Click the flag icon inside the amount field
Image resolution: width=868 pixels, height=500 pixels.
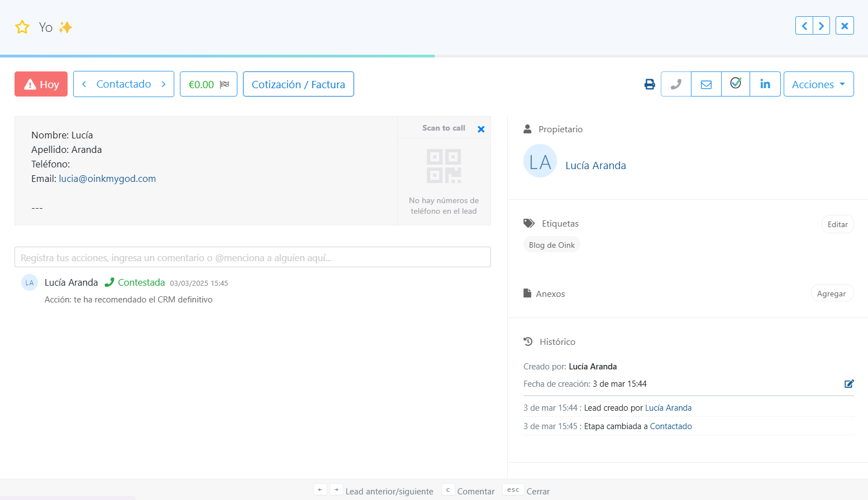click(225, 84)
